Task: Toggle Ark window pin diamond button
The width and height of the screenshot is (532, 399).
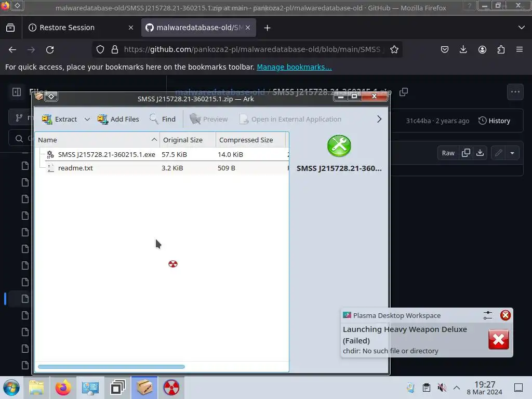Action: tap(51, 96)
